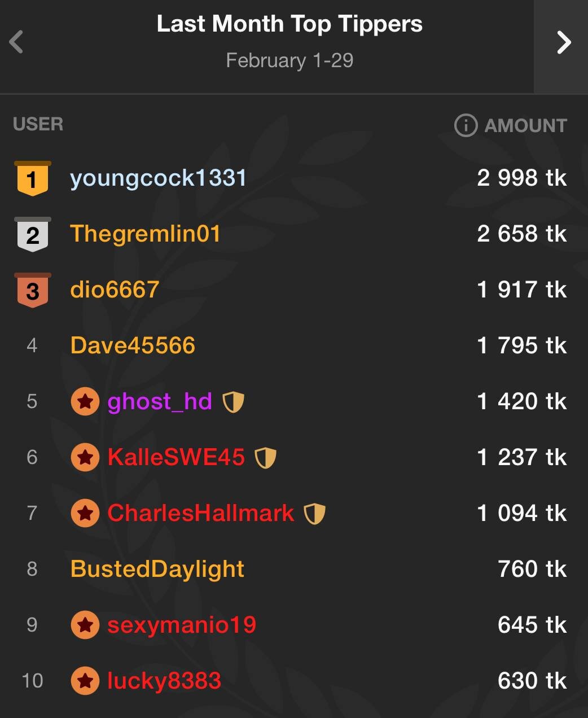Open CharlesHallmark user profile

tap(200, 513)
